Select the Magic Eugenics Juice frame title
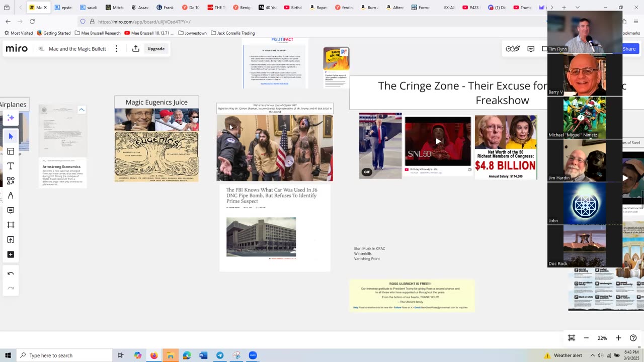 click(x=156, y=102)
